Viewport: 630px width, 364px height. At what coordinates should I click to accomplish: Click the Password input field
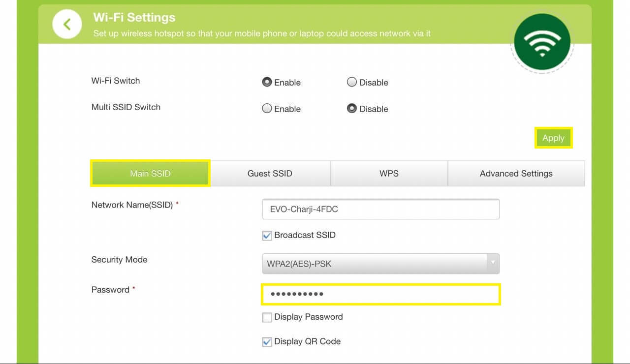click(380, 294)
